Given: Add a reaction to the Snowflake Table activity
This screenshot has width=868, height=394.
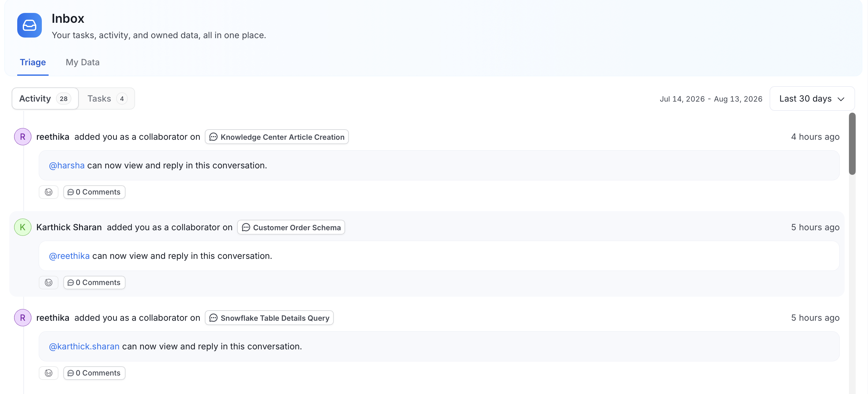Looking at the screenshot, I should [x=49, y=373].
